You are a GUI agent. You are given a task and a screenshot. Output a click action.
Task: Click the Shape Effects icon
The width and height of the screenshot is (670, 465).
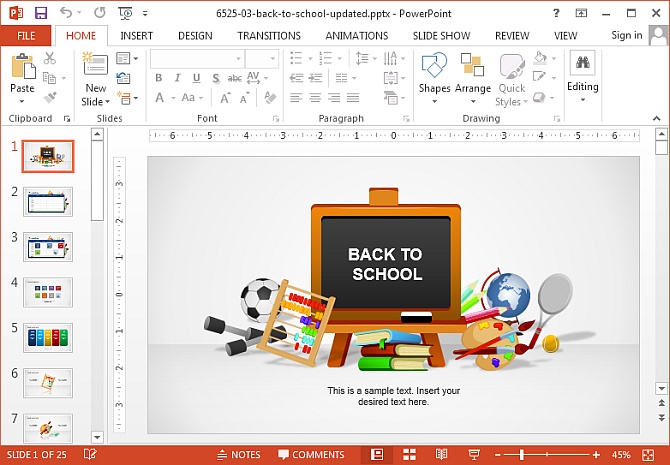point(539,97)
